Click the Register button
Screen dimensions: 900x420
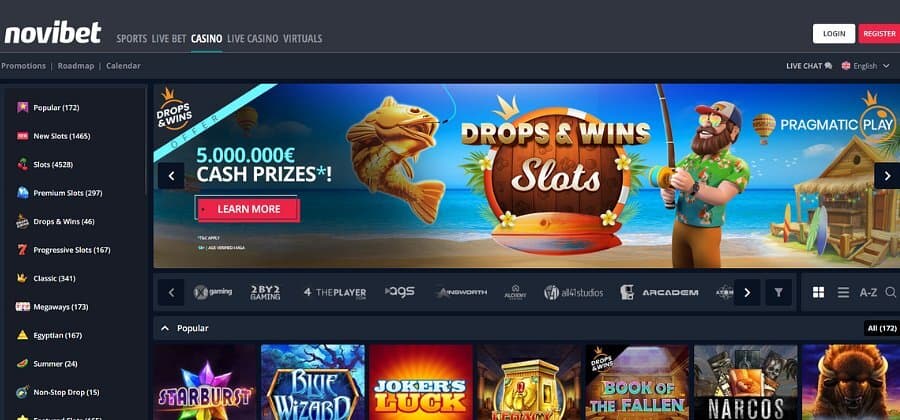pos(879,34)
